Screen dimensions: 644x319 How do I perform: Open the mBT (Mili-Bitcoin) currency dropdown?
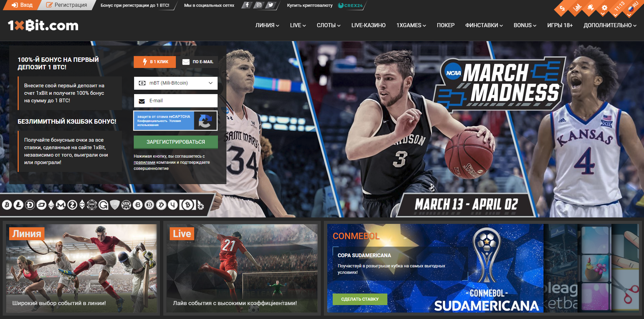pyautogui.click(x=176, y=83)
